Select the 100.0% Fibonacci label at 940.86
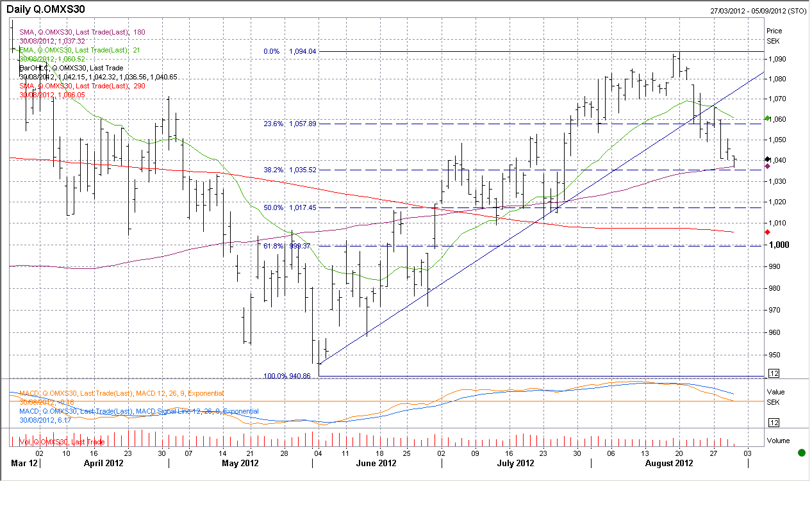 pos(287,376)
